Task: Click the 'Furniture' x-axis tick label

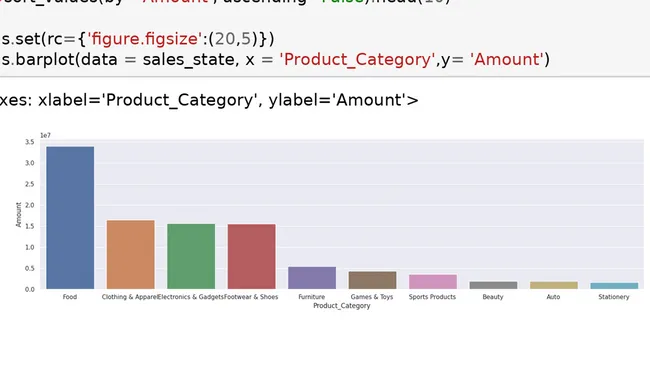Action: point(312,297)
